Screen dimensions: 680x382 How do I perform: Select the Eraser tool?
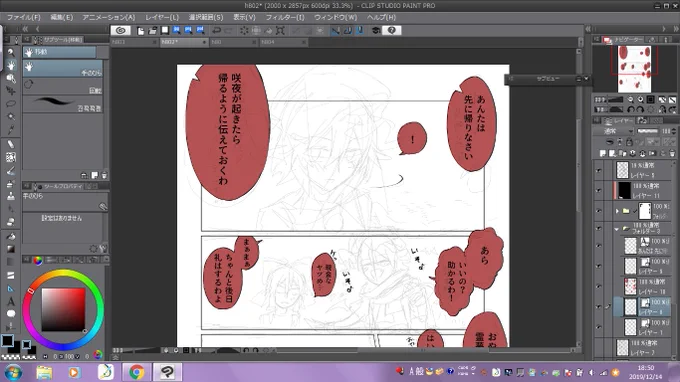click(x=11, y=222)
